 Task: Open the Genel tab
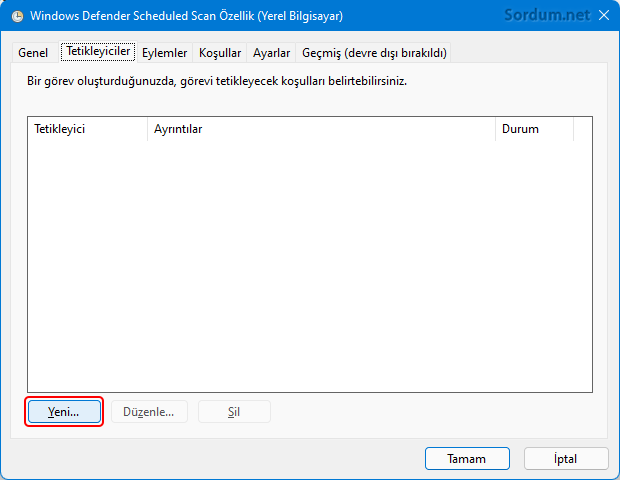tap(33, 53)
